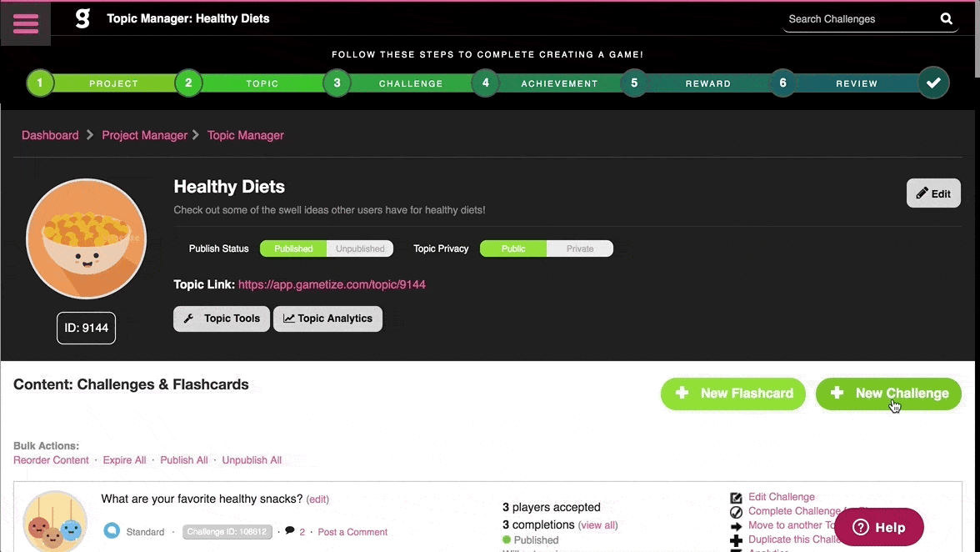This screenshot has height=552, width=980.
Task: Click the Healthy Diets topic image
Action: [x=87, y=238]
